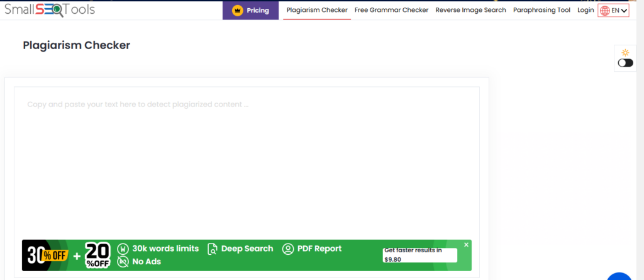Close the green promo banner
Viewport: 644px width, 280px height.
[466, 245]
